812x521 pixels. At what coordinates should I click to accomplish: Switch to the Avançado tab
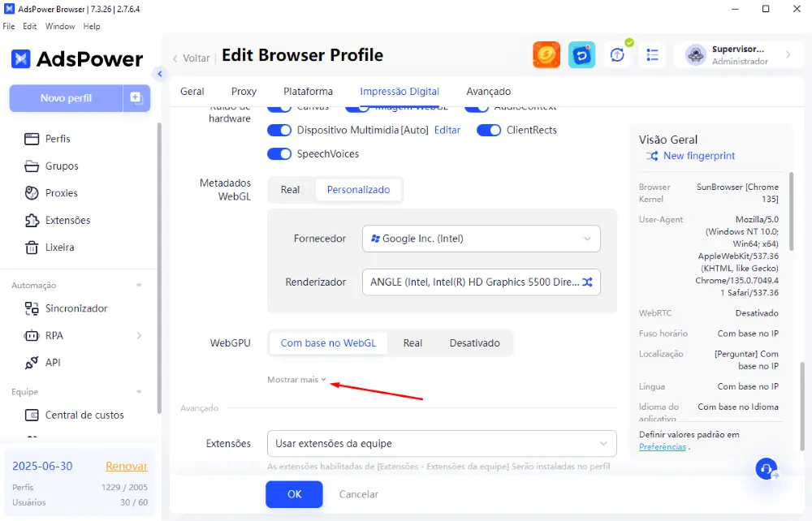(x=488, y=92)
